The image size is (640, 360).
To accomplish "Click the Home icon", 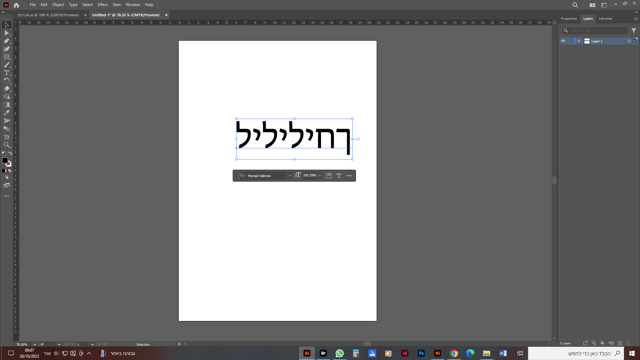I will pos(16,5).
